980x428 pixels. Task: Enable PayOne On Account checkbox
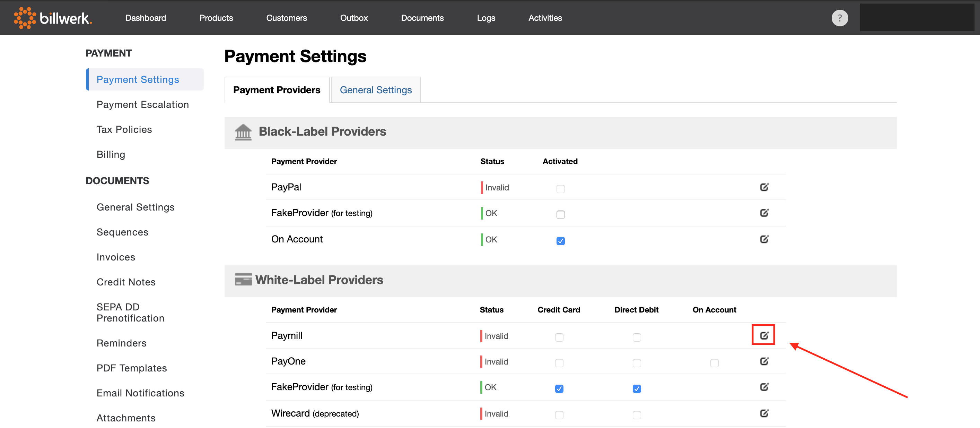(714, 362)
